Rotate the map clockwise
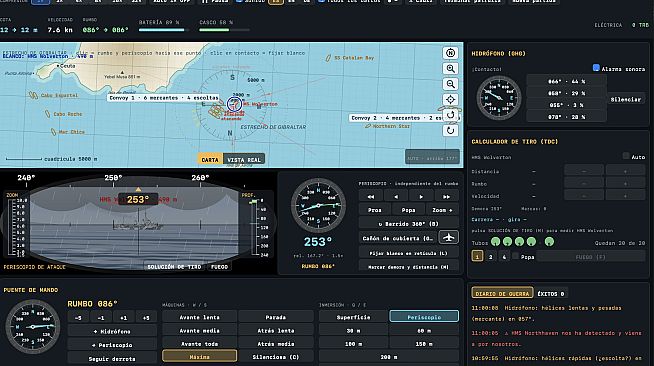The image size is (654, 366). click(x=450, y=130)
